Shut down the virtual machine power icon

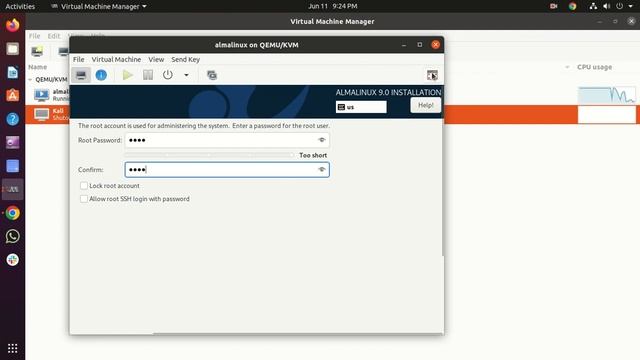pyautogui.click(x=167, y=75)
